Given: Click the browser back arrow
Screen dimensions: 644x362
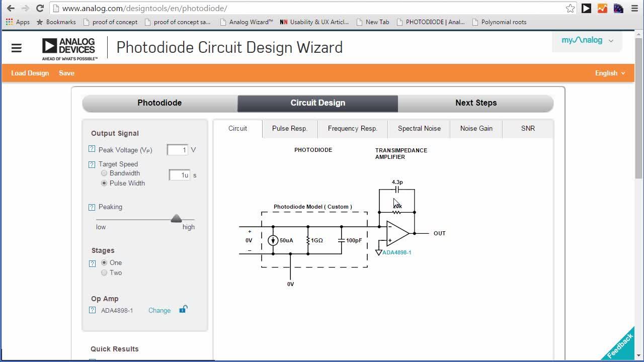Looking at the screenshot, I should 11,8.
